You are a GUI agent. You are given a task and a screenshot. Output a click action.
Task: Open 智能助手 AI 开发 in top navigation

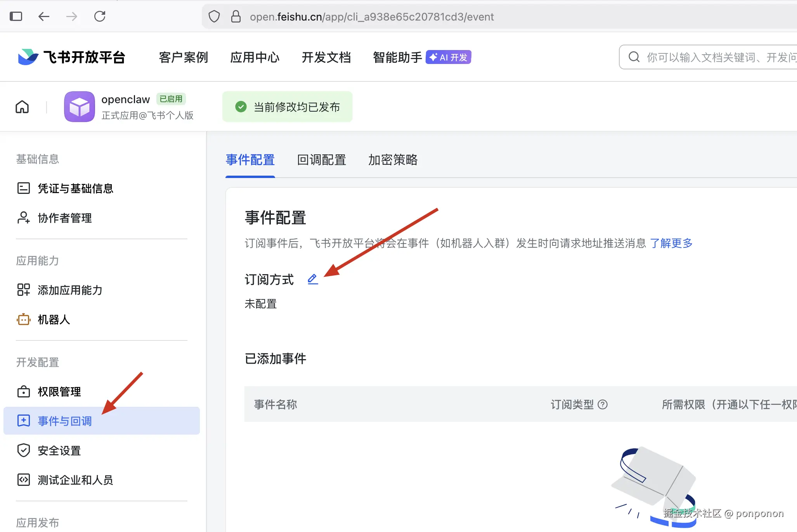[x=421, y=57]
